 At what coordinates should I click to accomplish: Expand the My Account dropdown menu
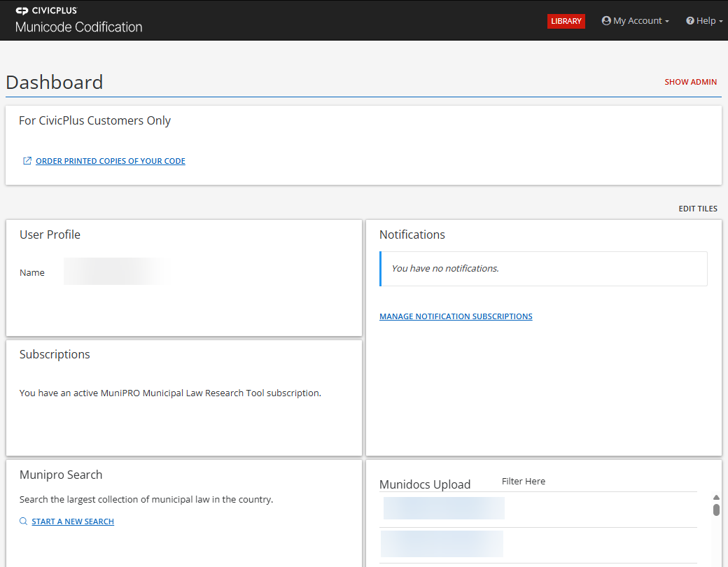635,20
